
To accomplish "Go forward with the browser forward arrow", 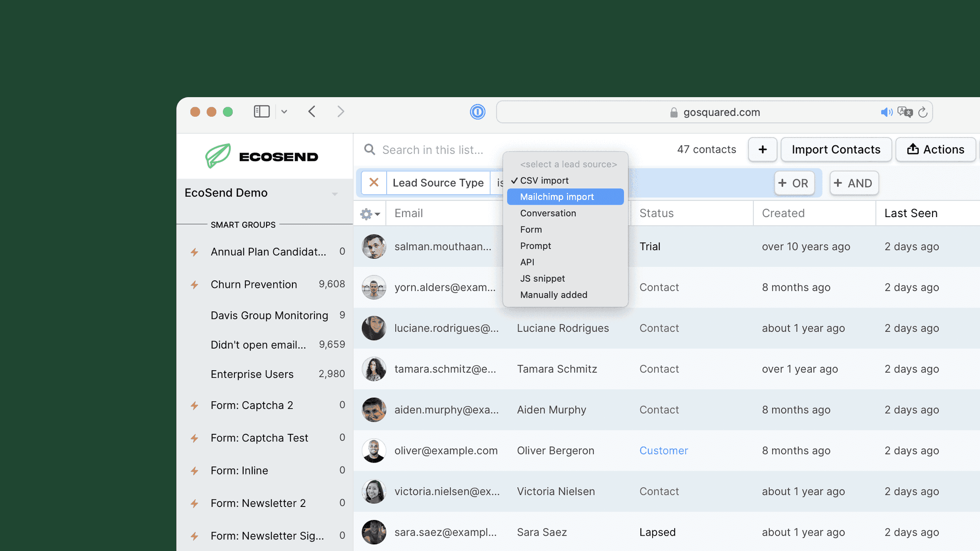I will (341, 111).
